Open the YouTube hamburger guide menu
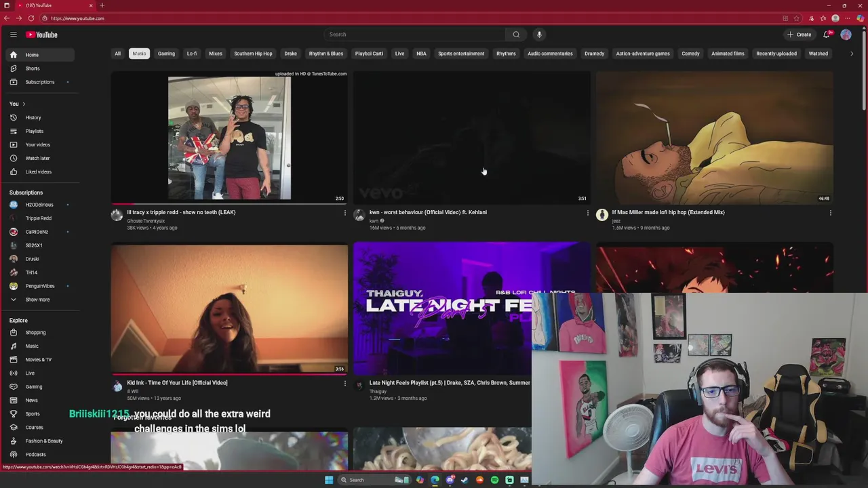 (13, 35)
